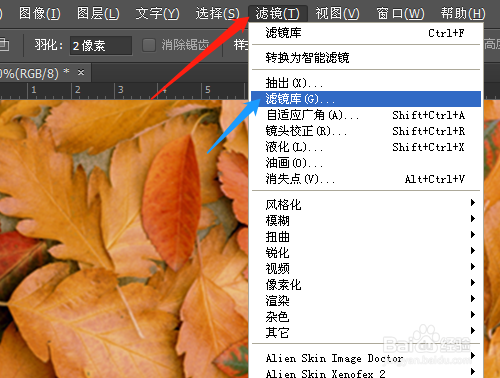Open the 文字(Y) menu
The image size is (500, 378).
(157, 14)
